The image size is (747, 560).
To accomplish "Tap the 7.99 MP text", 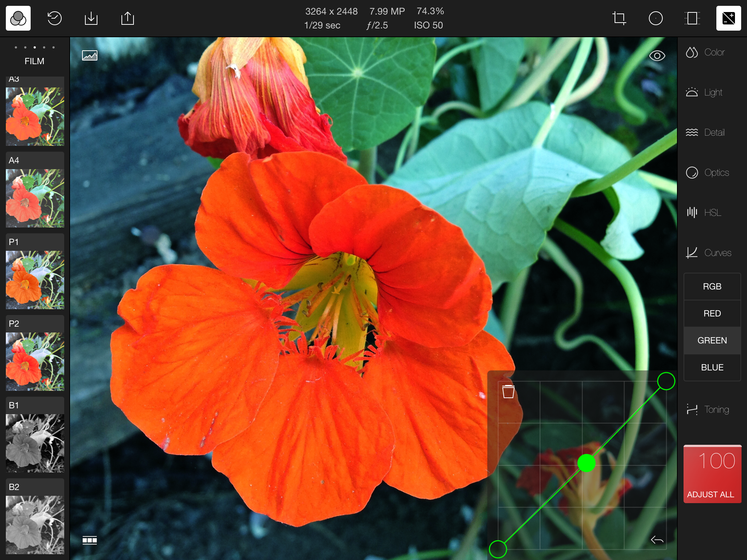I will click(387, 11).
